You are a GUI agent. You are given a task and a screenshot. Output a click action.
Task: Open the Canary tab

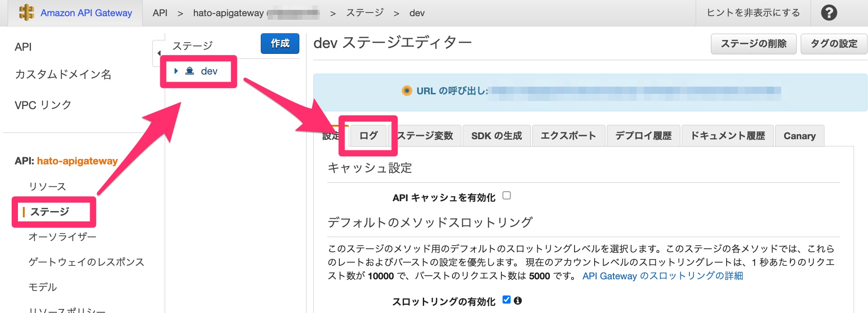(x=799, y=136)
